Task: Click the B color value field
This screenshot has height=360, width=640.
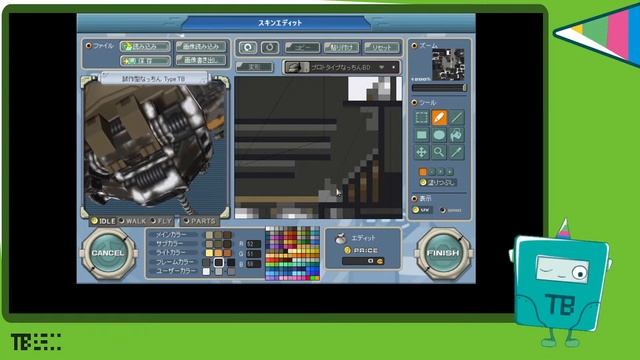Action: coord(253,264)
